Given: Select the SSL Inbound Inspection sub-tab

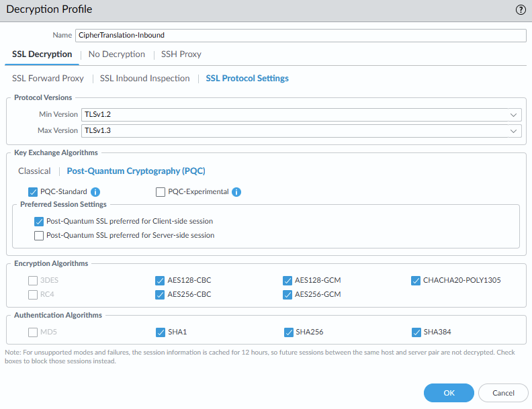Looking at the screenshot, I should coord(144,79).
